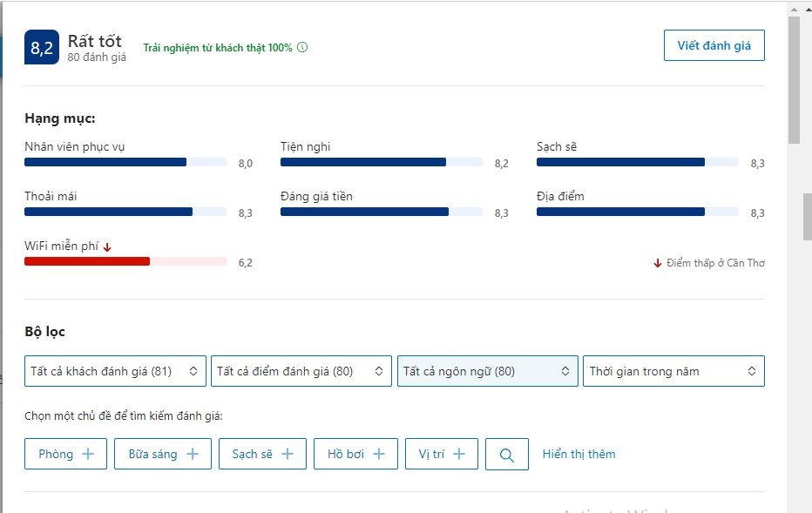The height and width of the screenshot is (513, 812).
Task: Open the Thời gian trong năm dropdown
Action: [673, 371]
